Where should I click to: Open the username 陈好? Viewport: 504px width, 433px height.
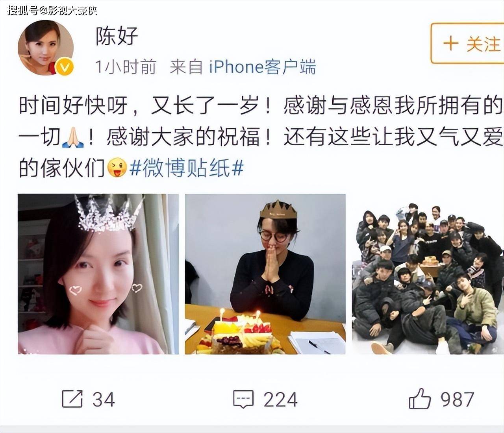tap(117, 36)
